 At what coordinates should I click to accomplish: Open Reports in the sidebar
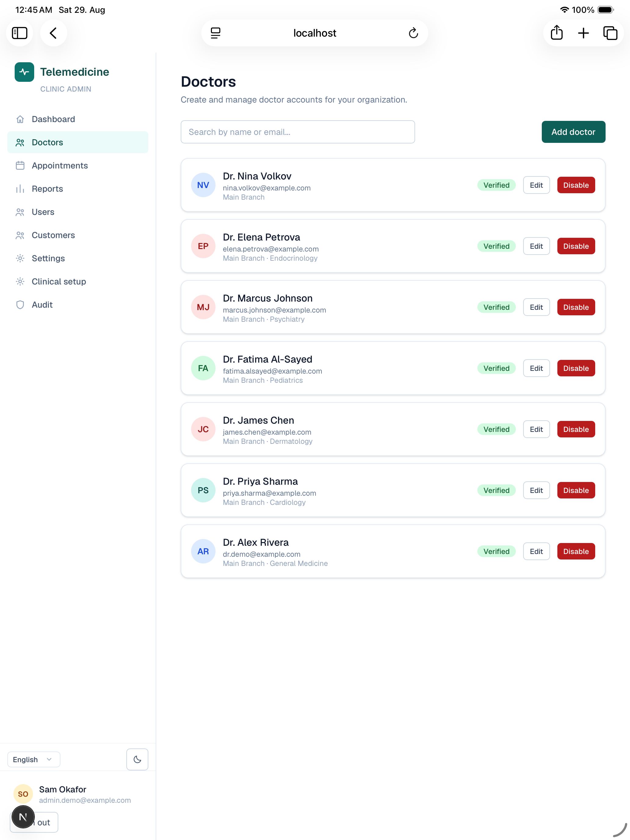(x=78, y=189)
